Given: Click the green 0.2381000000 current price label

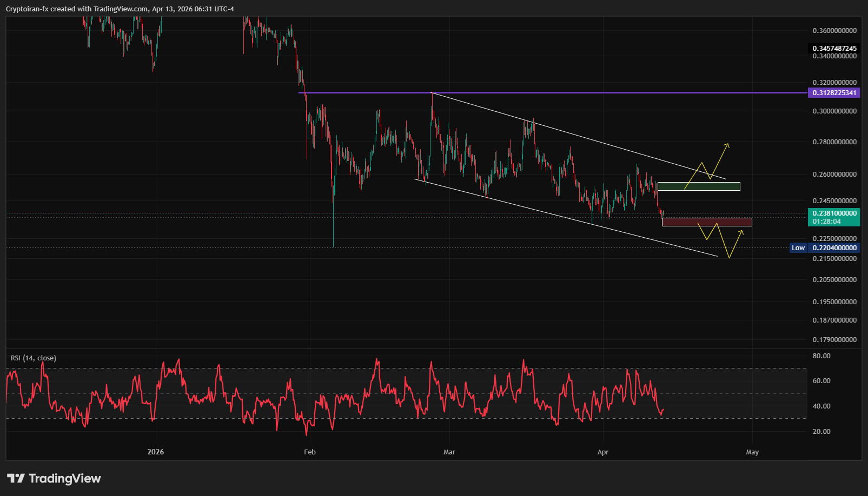Looking at the screenshot, I should point(834,213).
